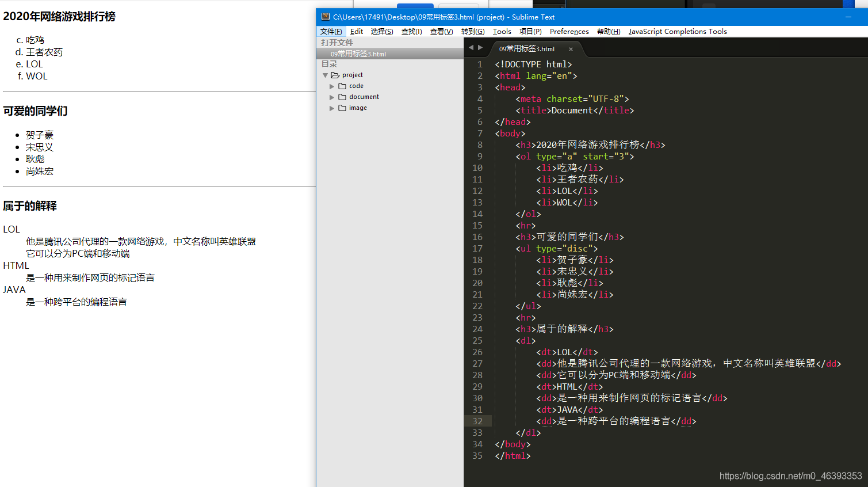Go to previous tab with left arrow
This screenshot has width=868, height=487.
coord(471,48)
